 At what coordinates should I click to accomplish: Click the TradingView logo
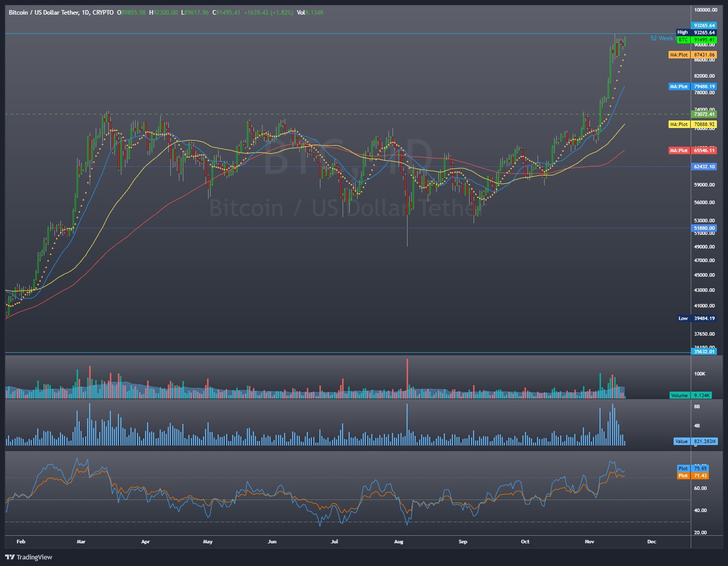coord(29,557)
